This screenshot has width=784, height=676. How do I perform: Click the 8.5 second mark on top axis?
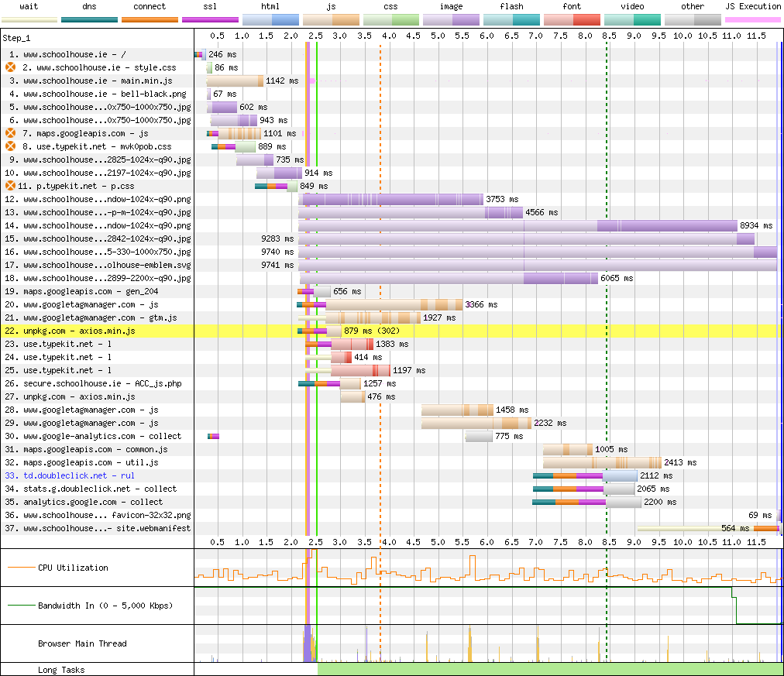608,36
